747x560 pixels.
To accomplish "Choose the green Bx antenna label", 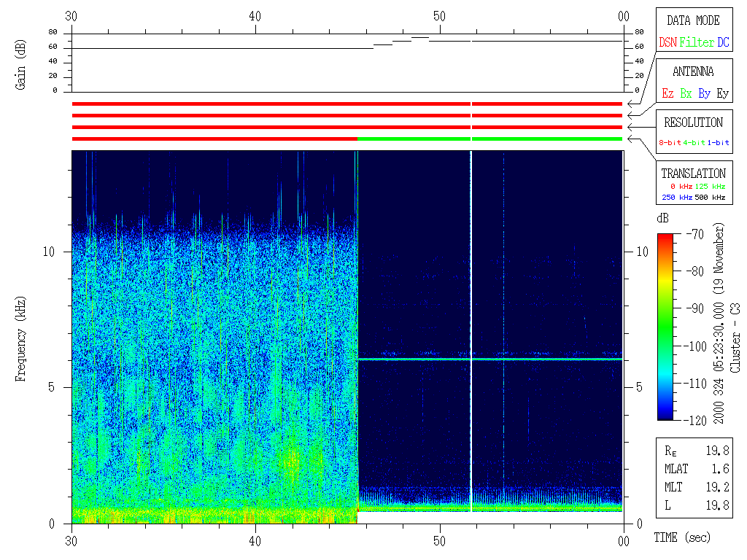I will pos(686,94).
